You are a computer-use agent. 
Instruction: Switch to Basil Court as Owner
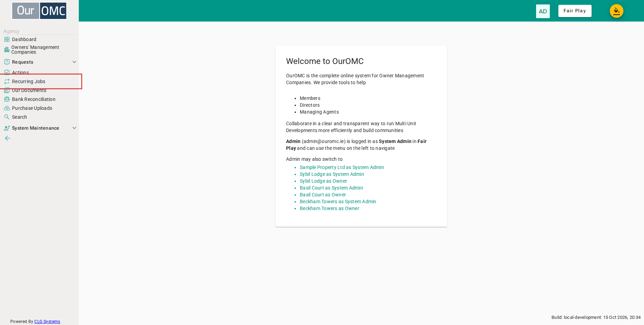323,195
